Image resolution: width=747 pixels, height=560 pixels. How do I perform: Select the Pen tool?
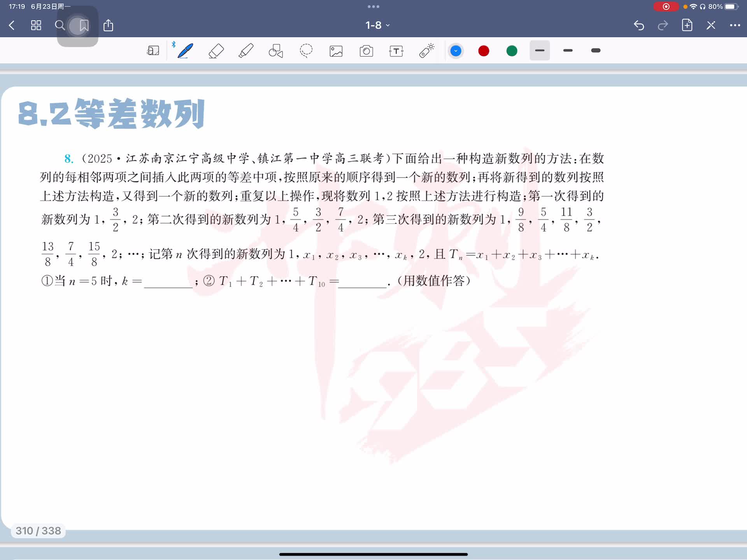pyautogui.click(x=185, y=51)
